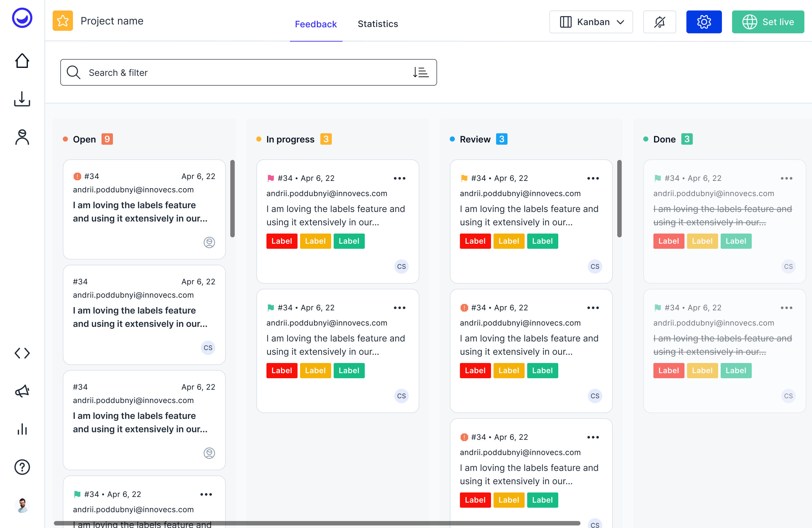Open the code embed icon
812x528 pixels.
[22, 353]
